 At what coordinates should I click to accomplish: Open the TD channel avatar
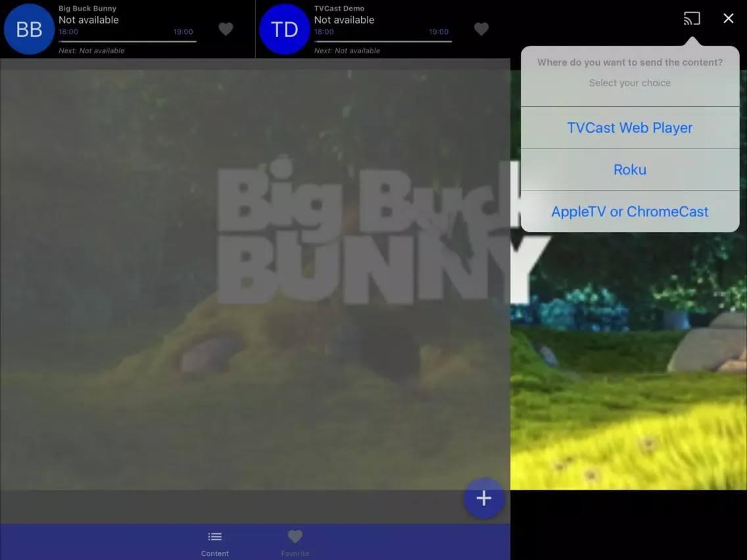pyautogui.click(x=285, y=29)
